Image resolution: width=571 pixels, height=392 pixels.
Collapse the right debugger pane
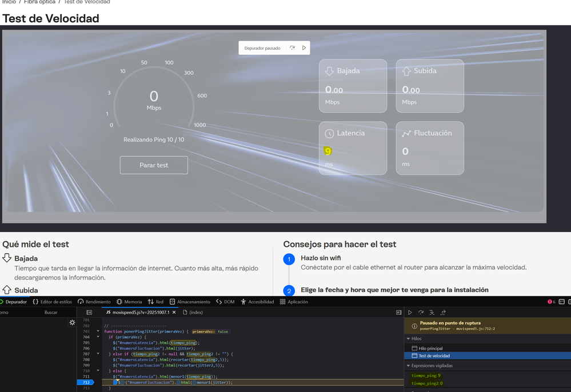click(x=398, y=313)
